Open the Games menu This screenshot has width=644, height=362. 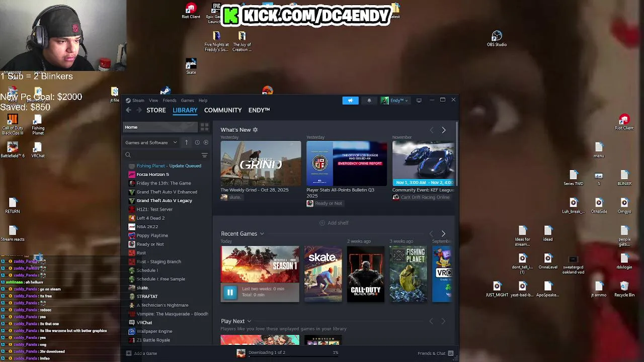pyautogui.click(x=187, y=101)
